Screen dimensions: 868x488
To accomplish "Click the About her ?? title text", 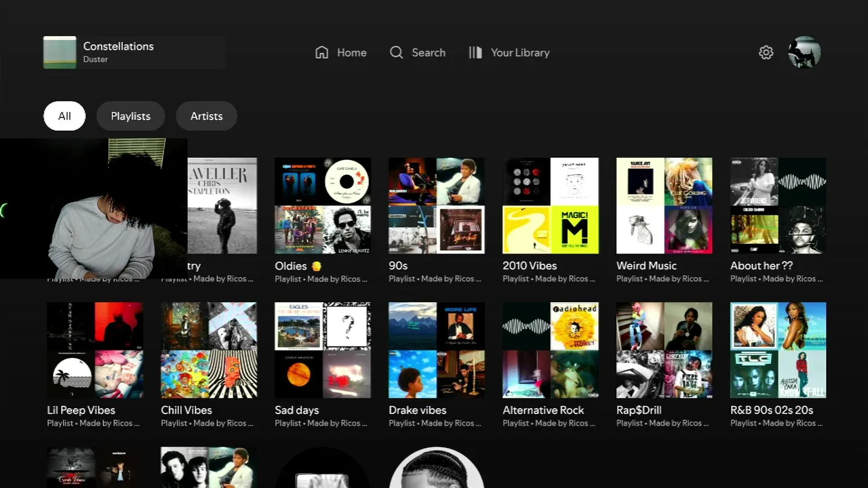I will coord(762,266).
